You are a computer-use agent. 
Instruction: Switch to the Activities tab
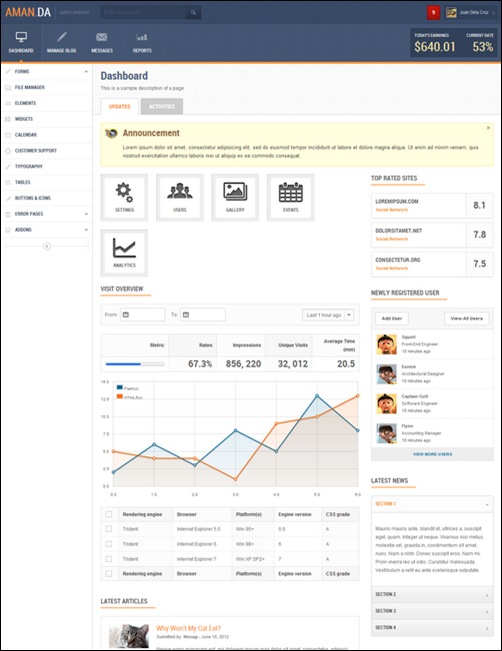click(162, 106)
